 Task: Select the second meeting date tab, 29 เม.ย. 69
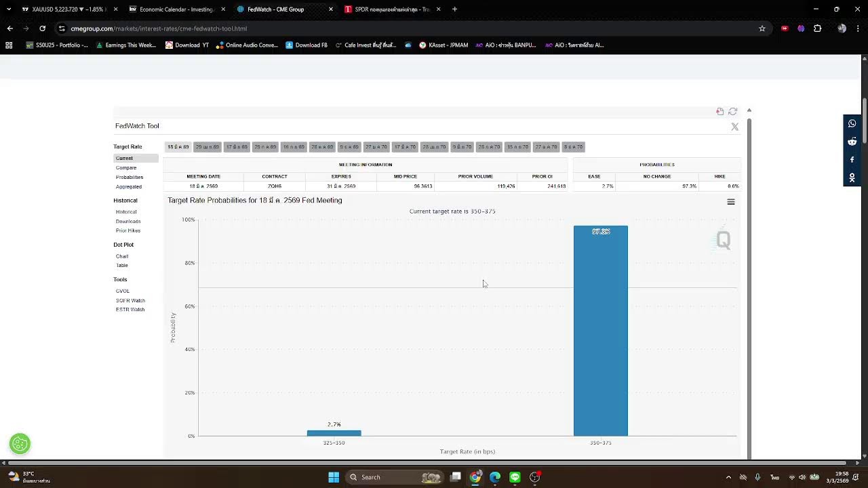[208, 147]
